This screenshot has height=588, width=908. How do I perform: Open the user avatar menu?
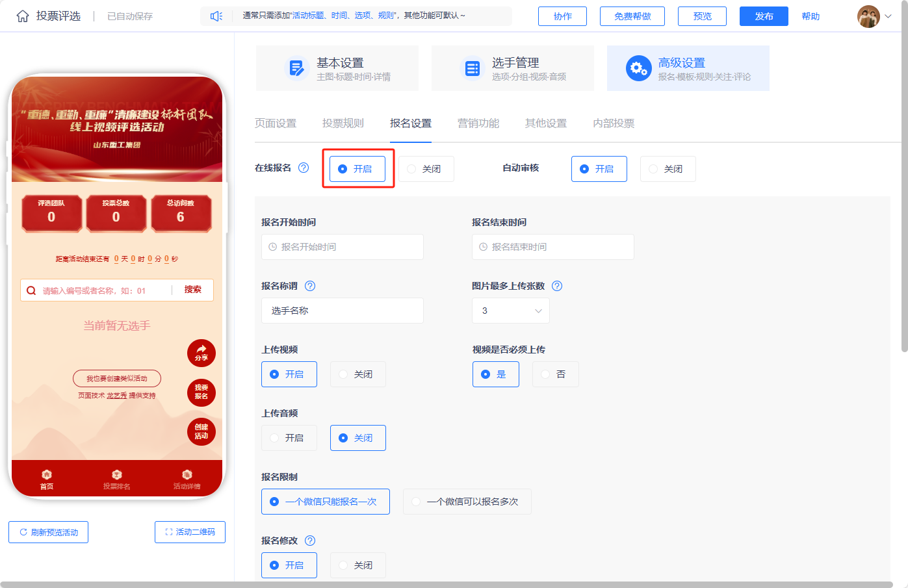point(868,16)
